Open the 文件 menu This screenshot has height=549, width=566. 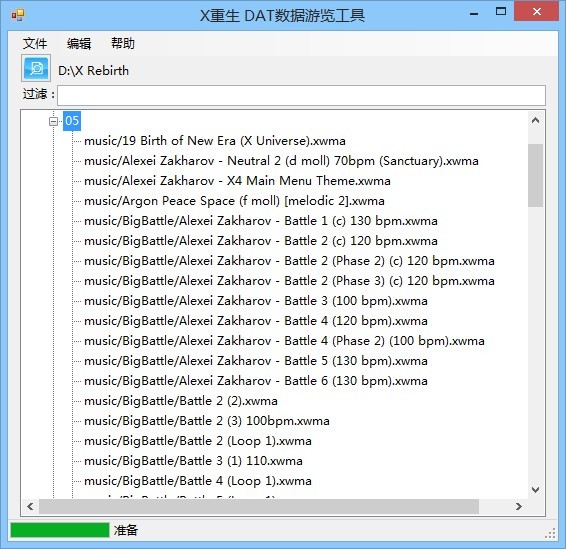tap(35, 44)
